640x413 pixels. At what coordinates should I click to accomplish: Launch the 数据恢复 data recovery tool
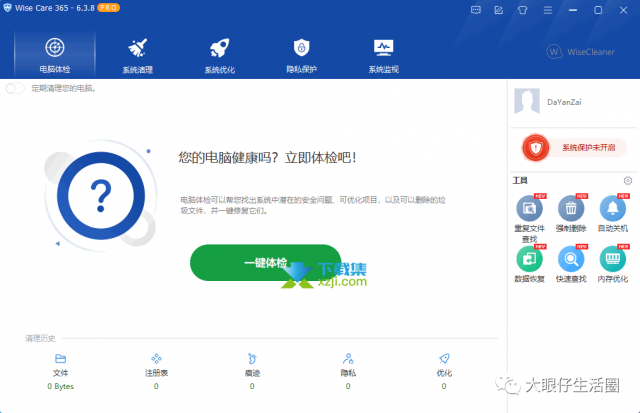(529, 264)
